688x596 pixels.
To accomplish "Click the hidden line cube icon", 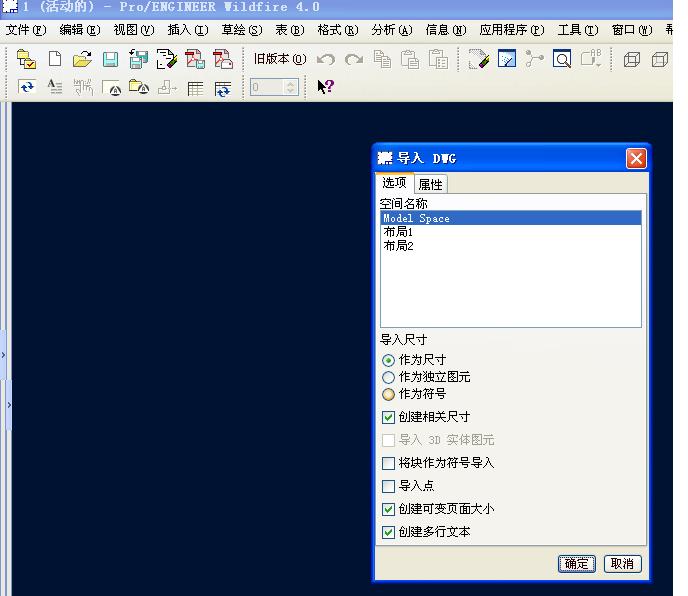I will 659,60.
